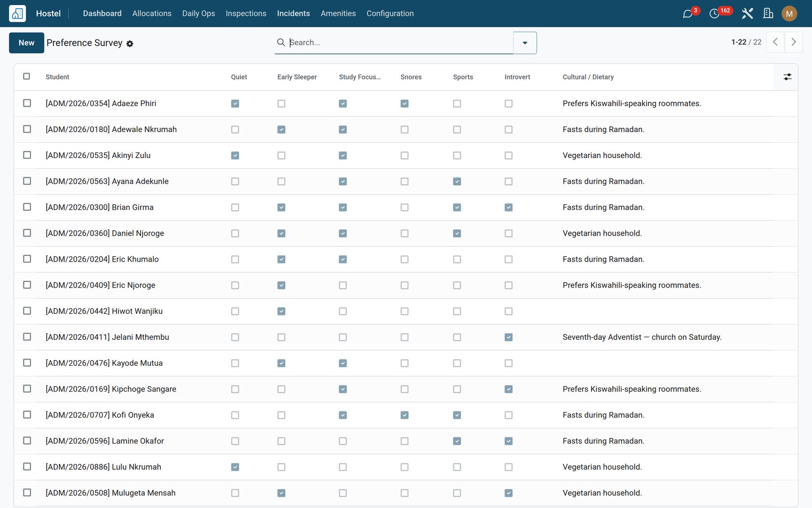Open the user avatar menu
This screenshot has width=812, height=508.
coord(789,14)
